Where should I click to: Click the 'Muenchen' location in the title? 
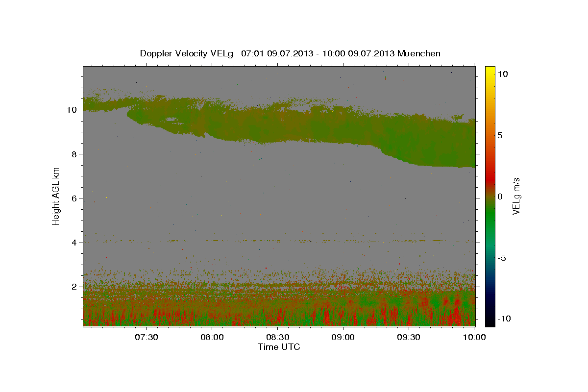419,53
